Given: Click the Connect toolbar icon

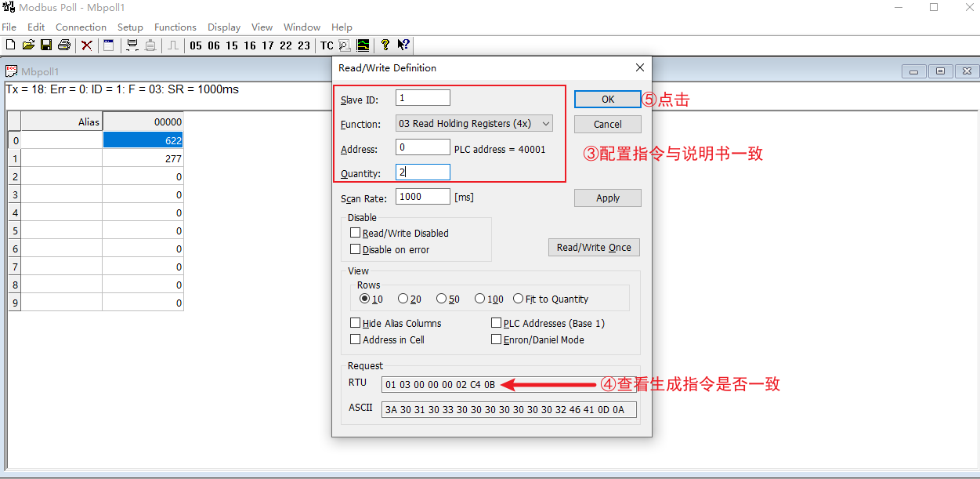Looking at the screenshot, I should 132,45.
